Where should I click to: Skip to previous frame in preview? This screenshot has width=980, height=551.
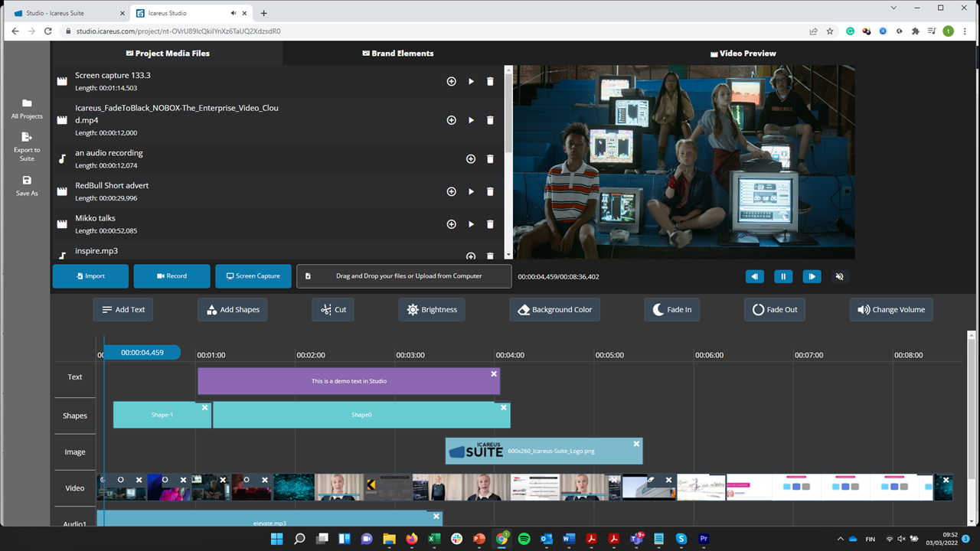tap(755, 276)
